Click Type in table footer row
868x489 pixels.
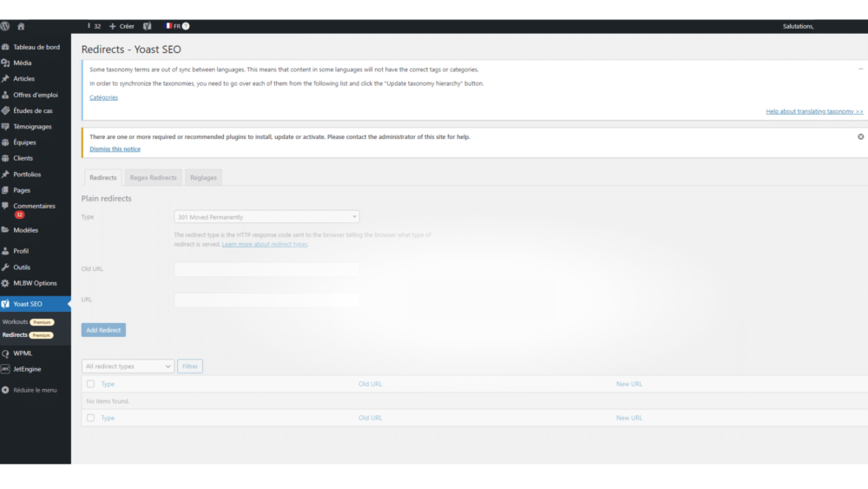pos(108,418)
